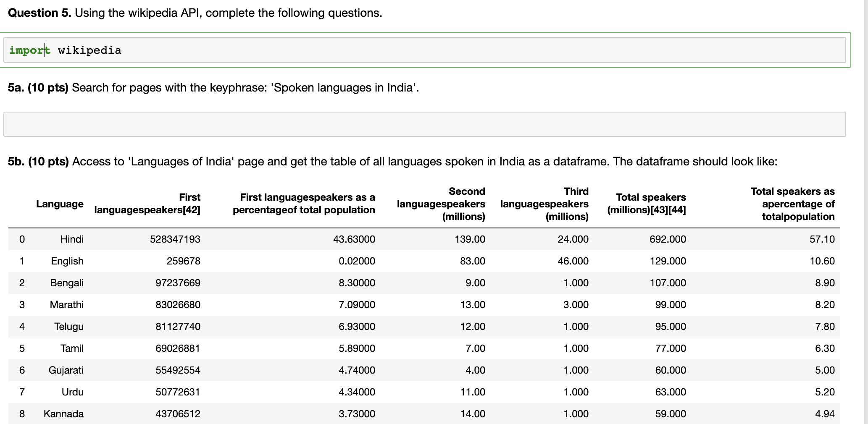Select the Hindi row in the table

(x=72, y=239)
